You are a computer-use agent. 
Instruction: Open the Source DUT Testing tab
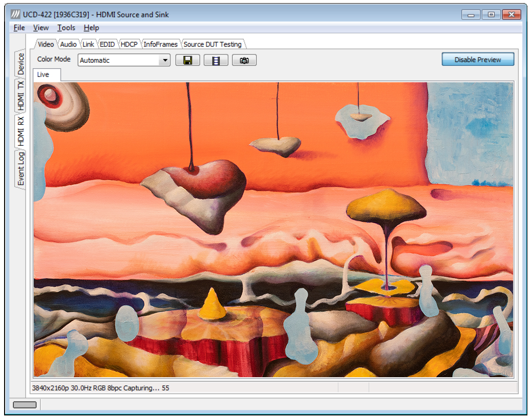click(213, 44)
